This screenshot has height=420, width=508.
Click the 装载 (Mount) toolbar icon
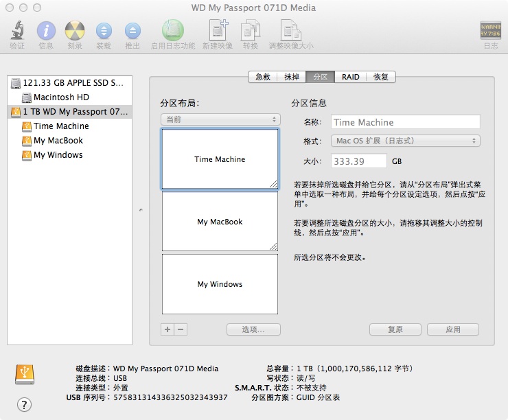click(x=104, y=31)
